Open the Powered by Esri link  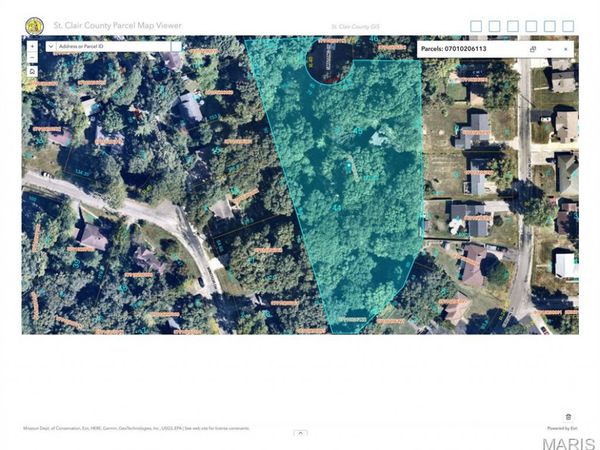tap(561, 428)
